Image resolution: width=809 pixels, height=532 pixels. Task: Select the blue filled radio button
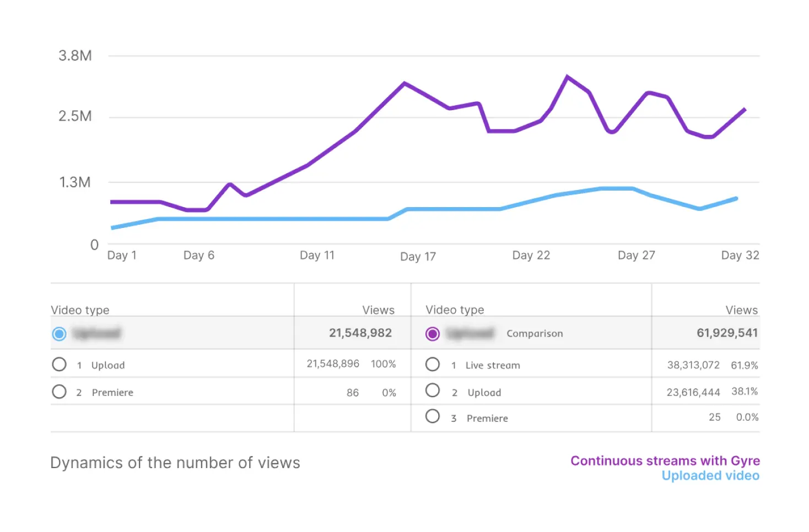59,334
